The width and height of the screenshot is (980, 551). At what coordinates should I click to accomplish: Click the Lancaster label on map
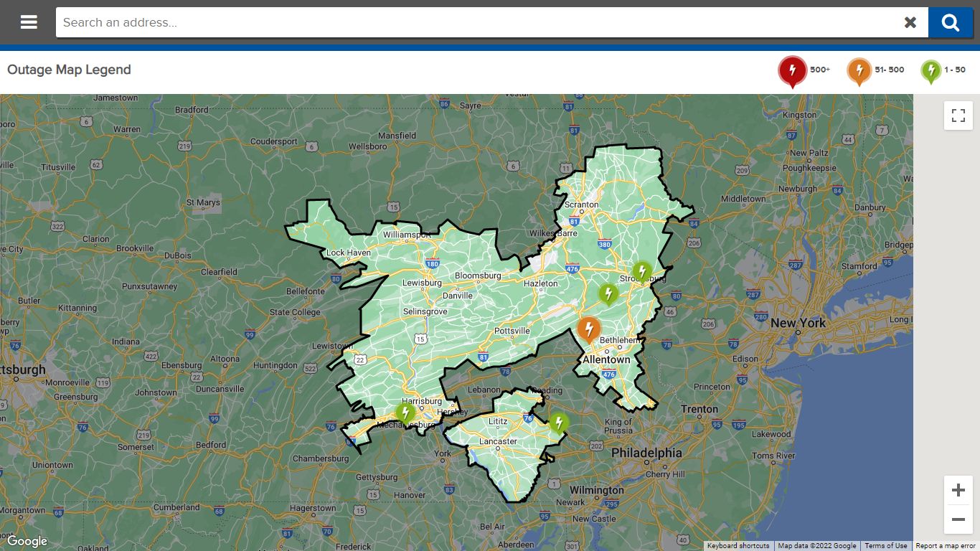[498, 441]
